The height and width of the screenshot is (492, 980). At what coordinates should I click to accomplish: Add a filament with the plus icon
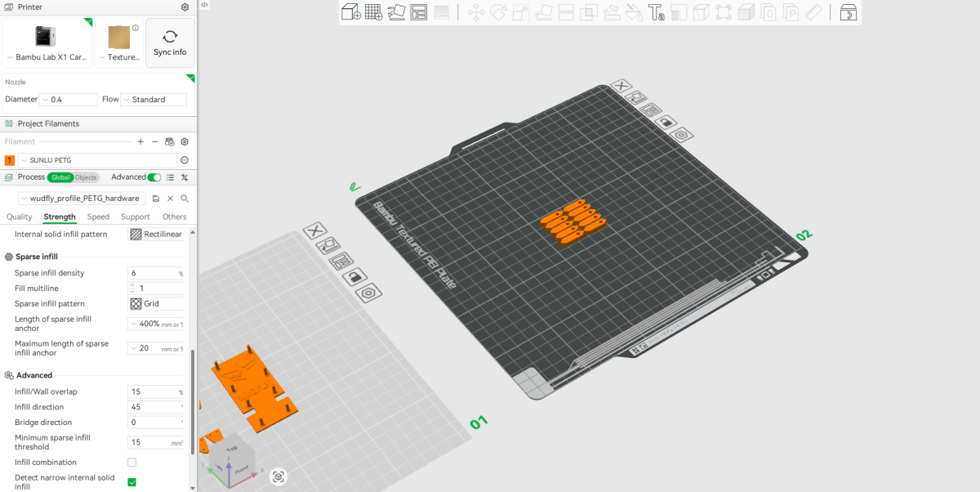click(140, 141)
